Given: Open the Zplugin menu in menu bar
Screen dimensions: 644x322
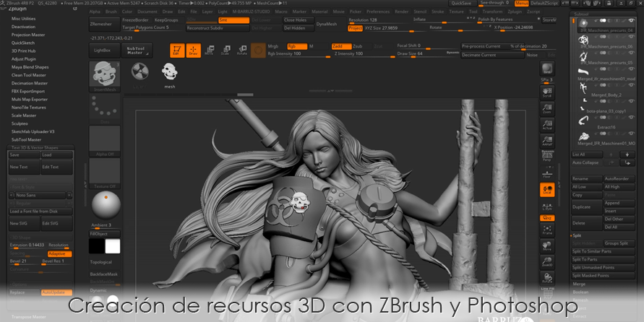Looking at the screenshot, I should 515,12.
